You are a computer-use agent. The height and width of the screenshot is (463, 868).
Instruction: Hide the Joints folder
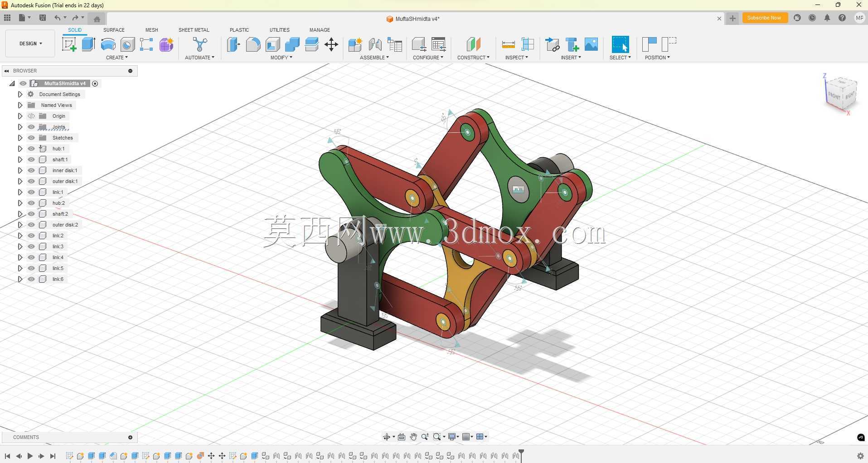click(31, 127)
